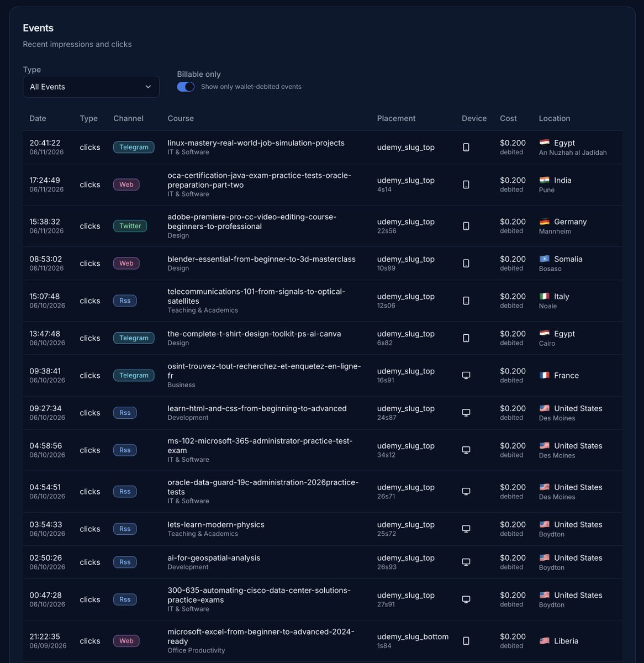
Task: Open lets-learn-modern-physics course
Action: (216, 524)
